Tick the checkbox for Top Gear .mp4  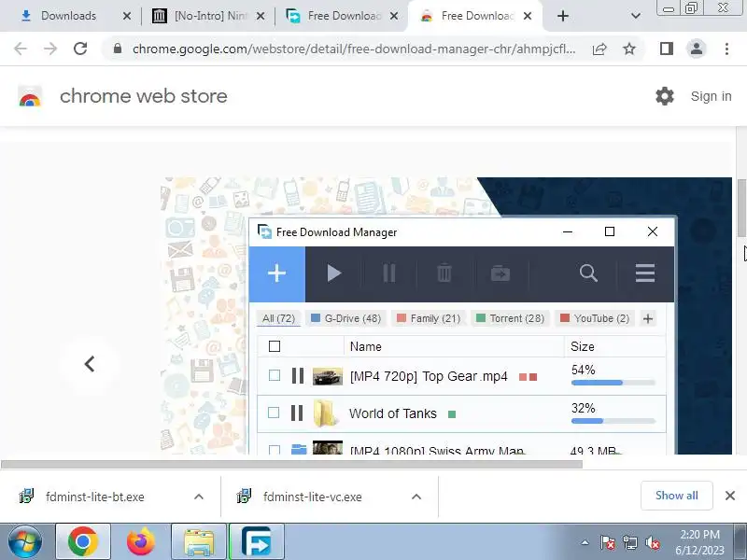[275, 375]
